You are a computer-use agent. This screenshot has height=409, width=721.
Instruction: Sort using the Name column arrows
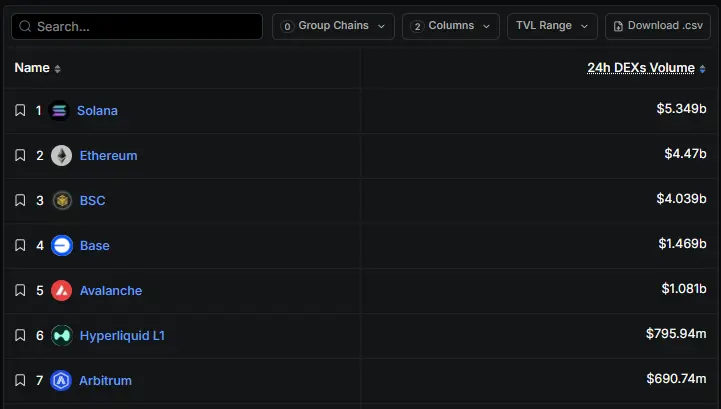[x=57, y=69]
